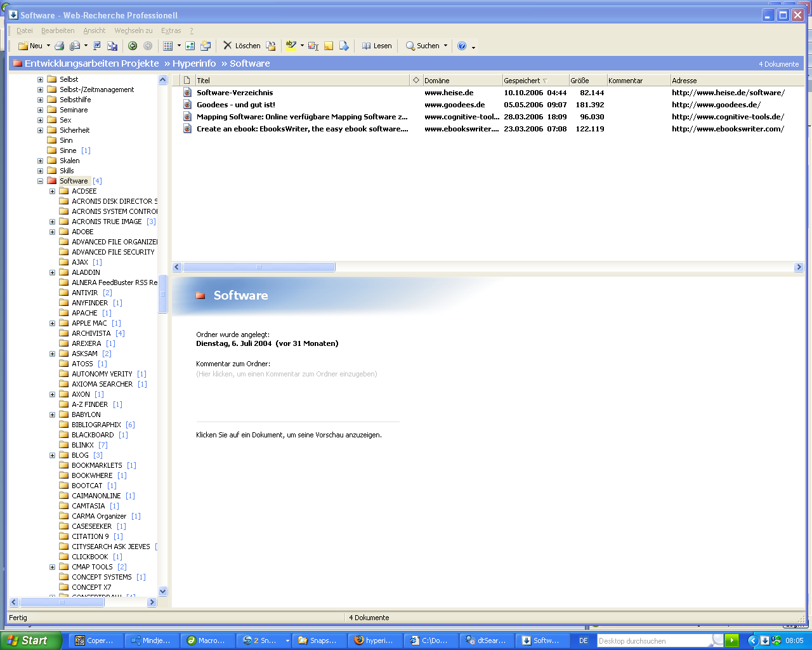Screen dimensions: 812x650
Task: Click the Word export icon
Action: (97, 46)
